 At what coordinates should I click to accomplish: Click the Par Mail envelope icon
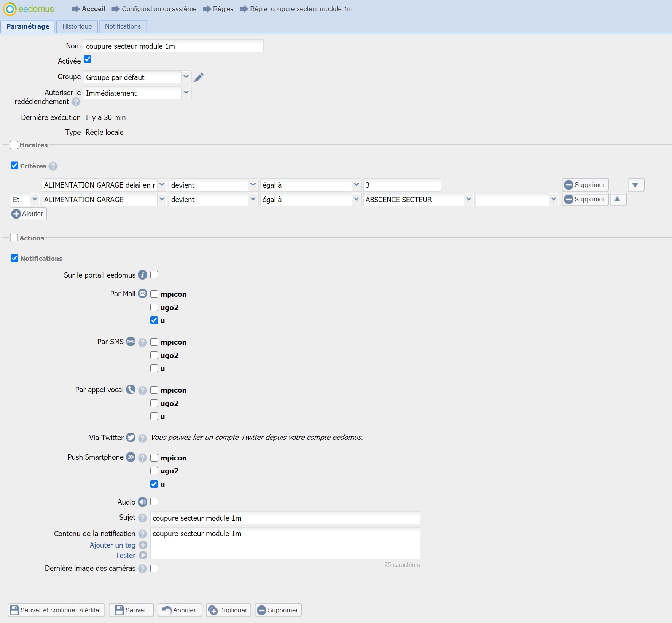pyautogui.click(x=142, y=294)
